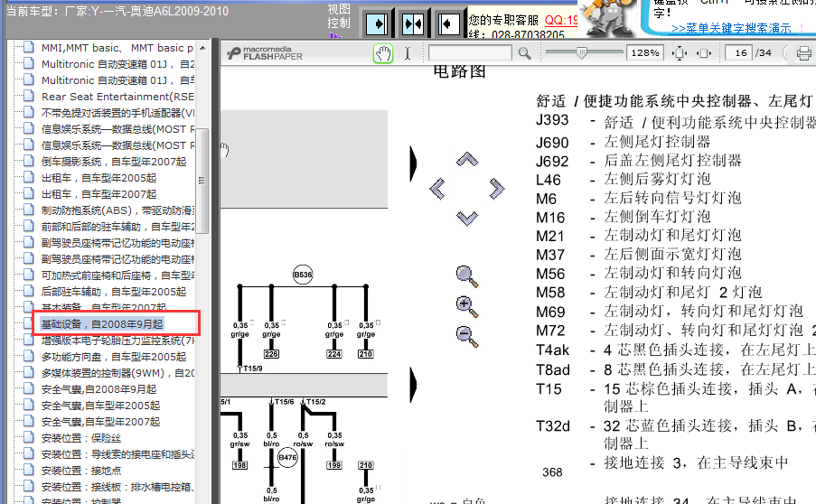Image resolution: width=816 pixels, height=504 pixels.
Task: Click the zoom-out minus magnifier icon
Action: pos(467,336)
